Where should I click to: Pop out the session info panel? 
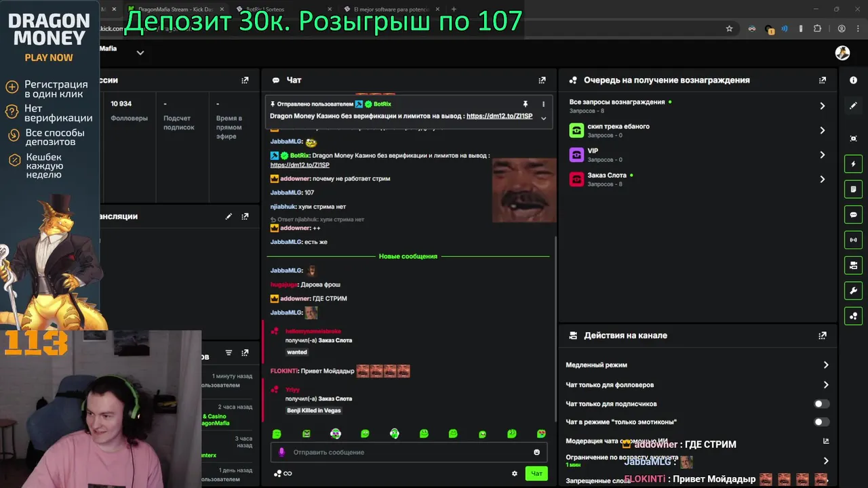[x=245, y=80]
